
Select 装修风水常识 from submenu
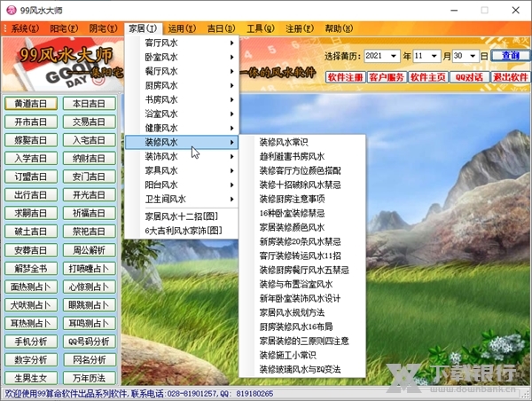coord(302,142)
